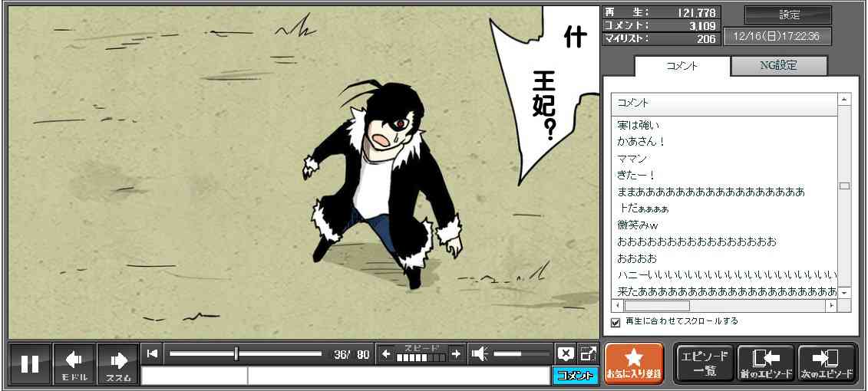
Task: Toggle comment overlay with the X bubble icon
Action: coord(566,353)
